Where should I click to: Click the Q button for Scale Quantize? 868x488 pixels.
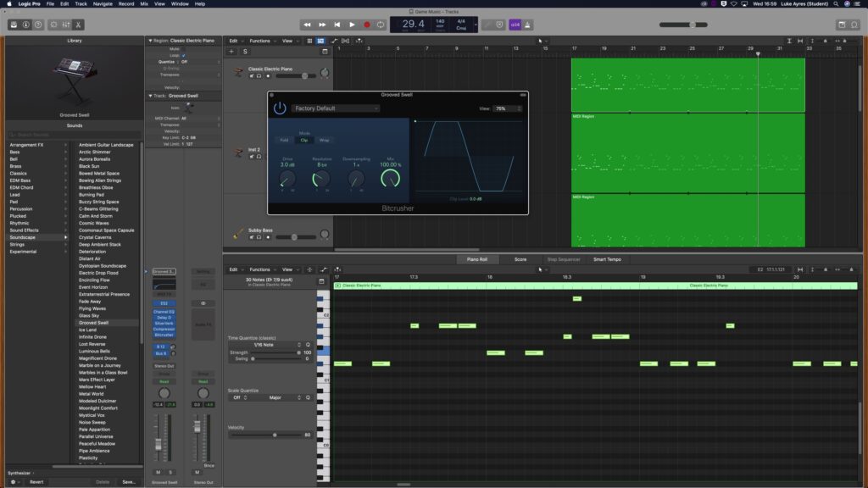(x=309, y=398)
